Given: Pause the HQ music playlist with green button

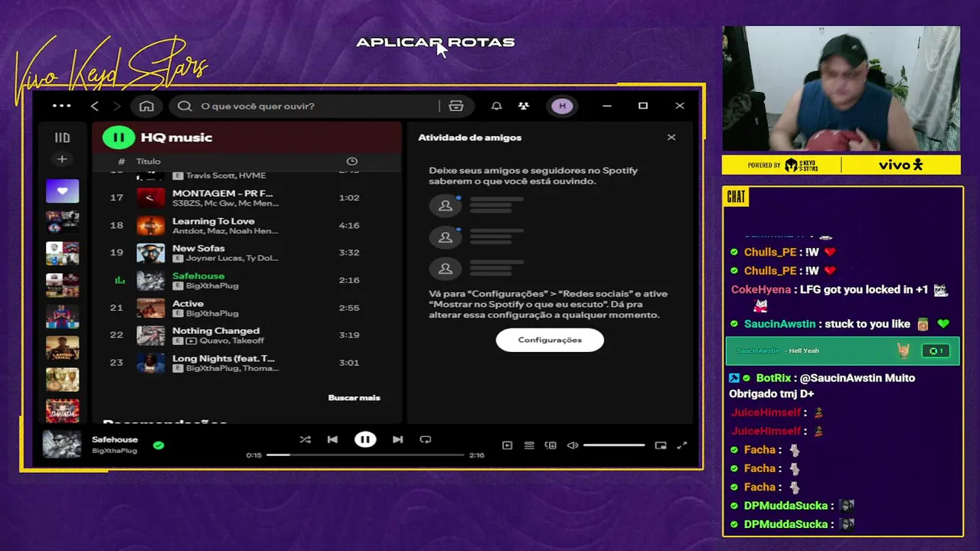Looking at the screenshot, I should point(119,138).
